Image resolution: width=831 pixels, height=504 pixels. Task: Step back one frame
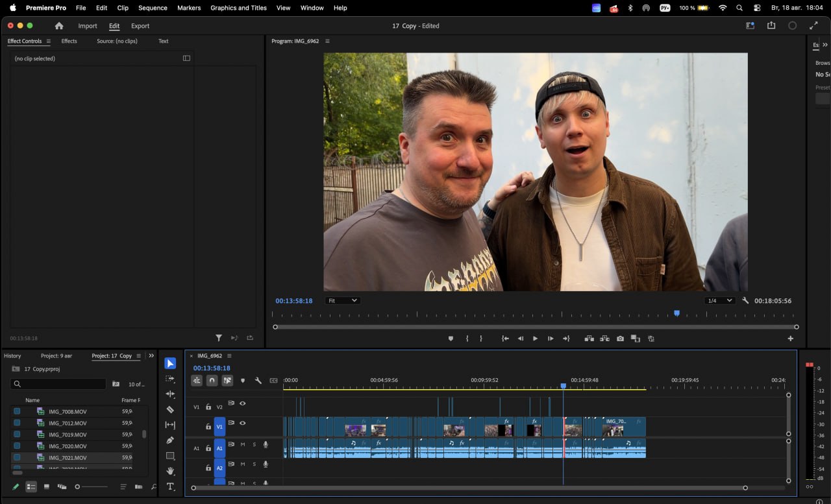point(520,339)
